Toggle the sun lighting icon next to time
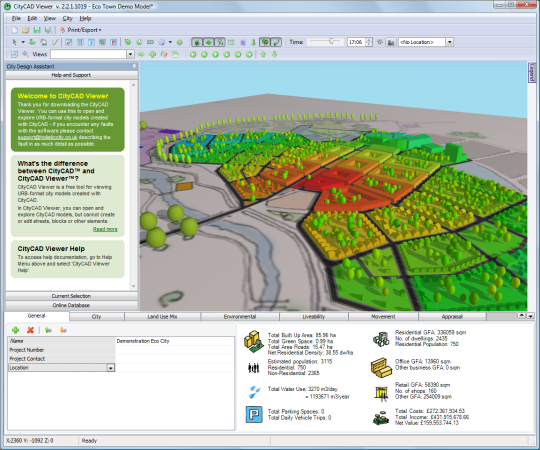The width and height of the screenshot is (540, 450). [380, 42]
